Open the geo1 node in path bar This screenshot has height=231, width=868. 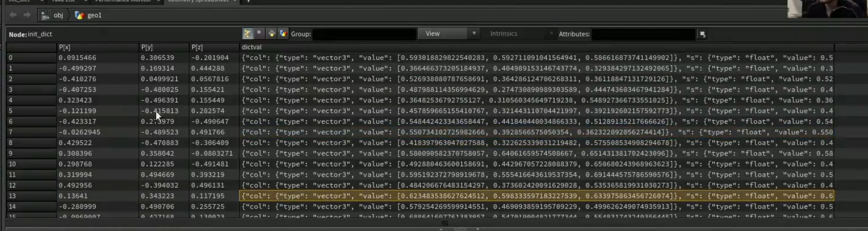coord(88,15)
